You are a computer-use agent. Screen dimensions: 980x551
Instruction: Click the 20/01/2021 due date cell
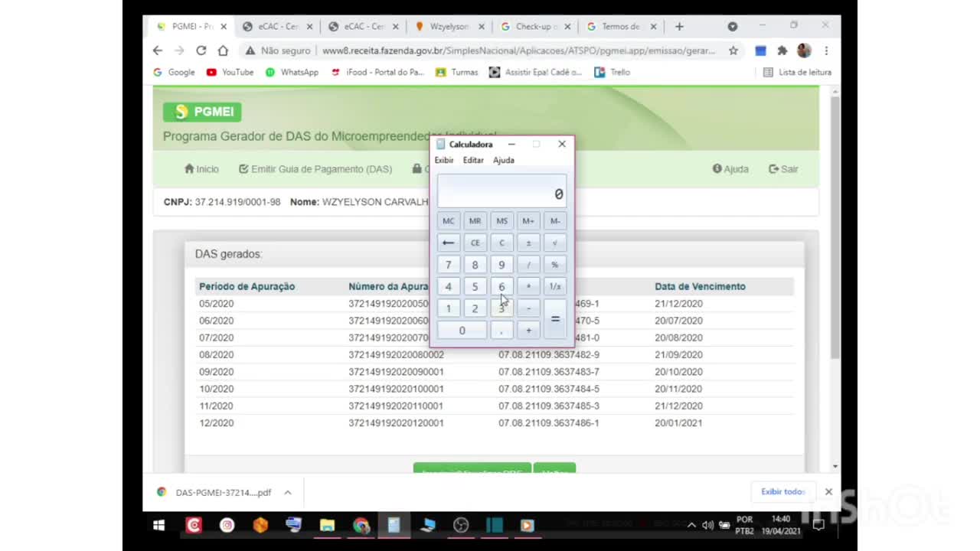click(x=678, y=423)
